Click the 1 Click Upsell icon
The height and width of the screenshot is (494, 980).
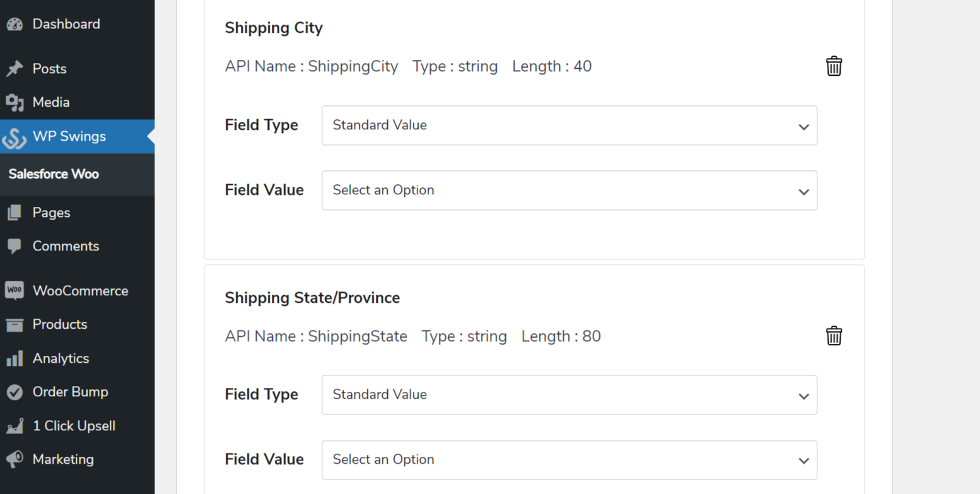15,426
